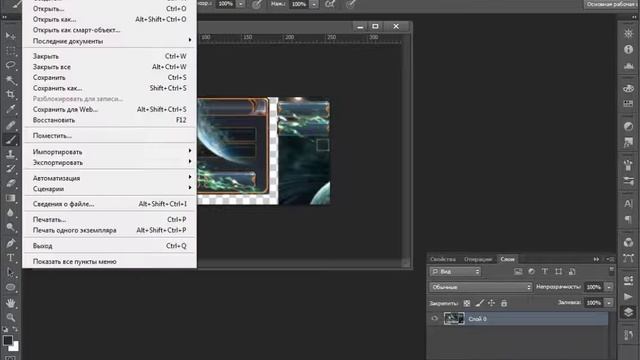
Task: Choose Сведения о файле... menu item
Action: [109, 204]
